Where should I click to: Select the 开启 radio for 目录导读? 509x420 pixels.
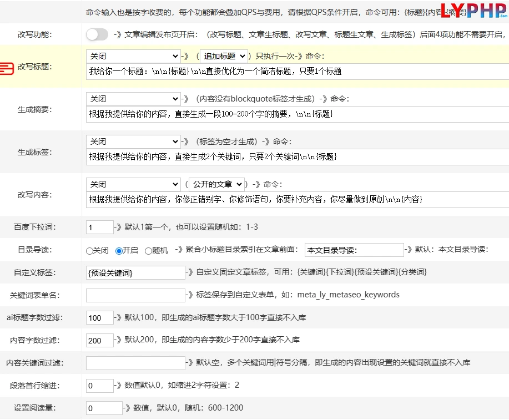pos(119,251)
